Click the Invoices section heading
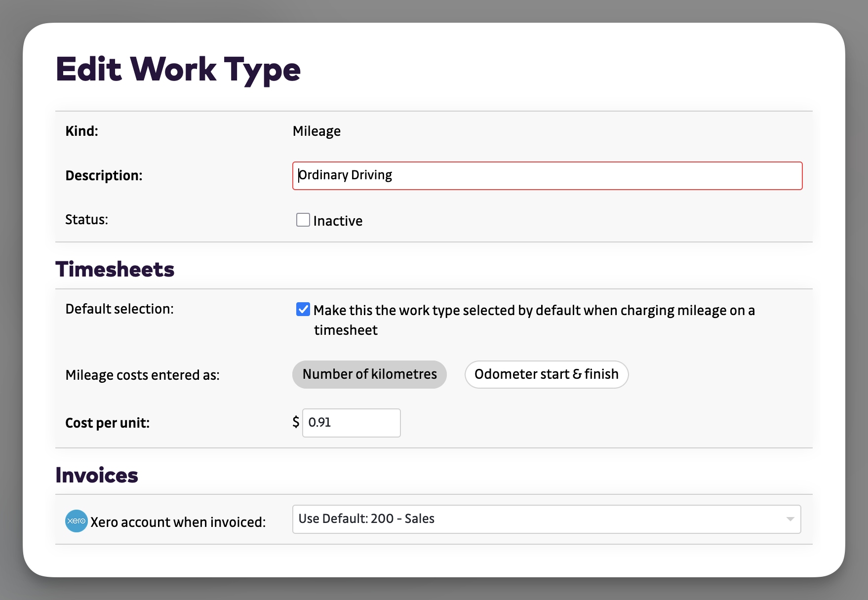Image resolution: width=868 pixels, height=600 pixels. pos(97,475)
